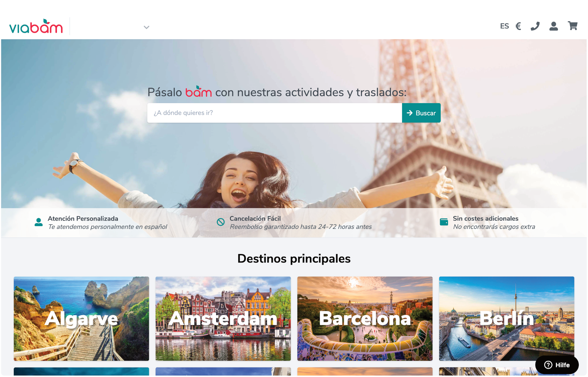Click the Sin costes adicionales wallet icon

(444, 222)
